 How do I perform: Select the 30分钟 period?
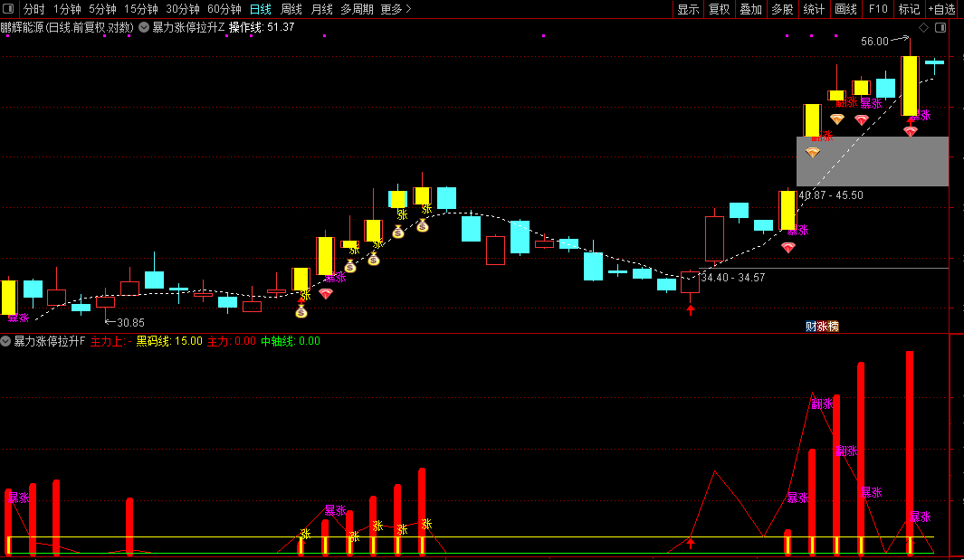click(x=183, y=9)
